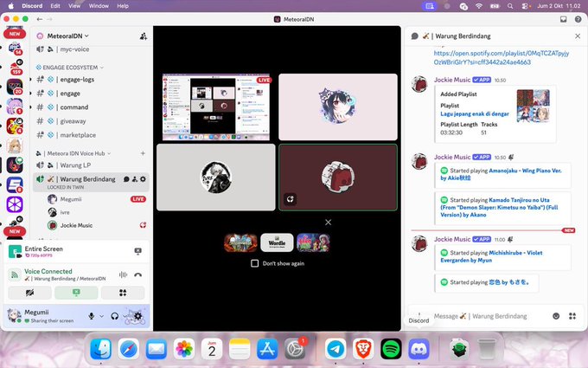Open the Edit menu in menu bar
Viewport: 588px width, 368px height.
(55, 6)
